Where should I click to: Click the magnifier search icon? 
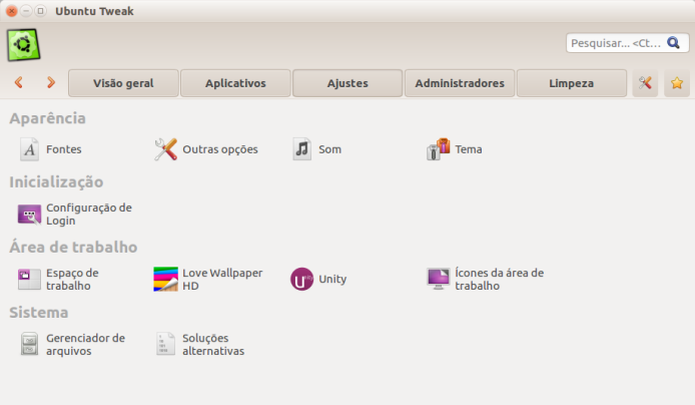[x=673, y=43]
